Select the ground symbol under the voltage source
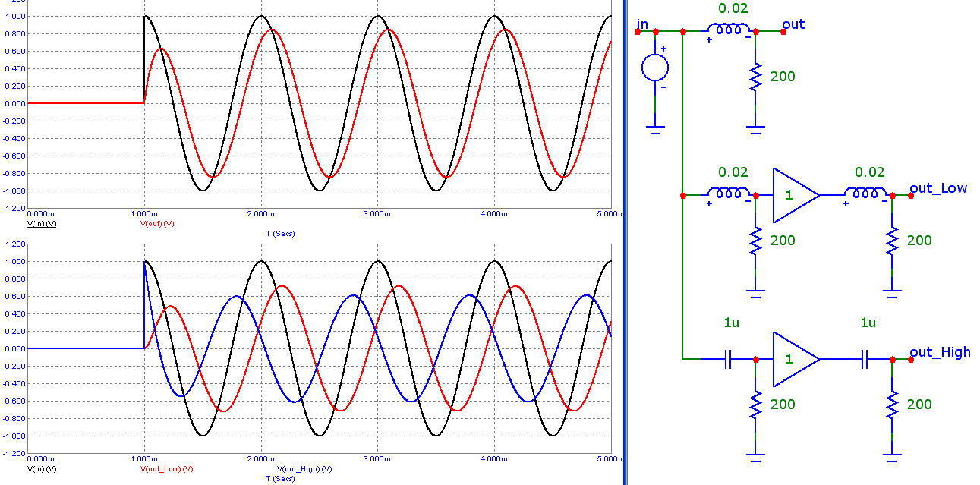The height and width of the screenshot is (485, 980). click(x=655, y=131)
